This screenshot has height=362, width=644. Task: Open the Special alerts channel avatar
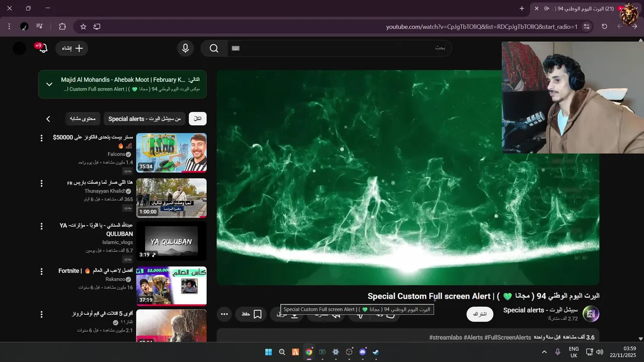[591, 314]
